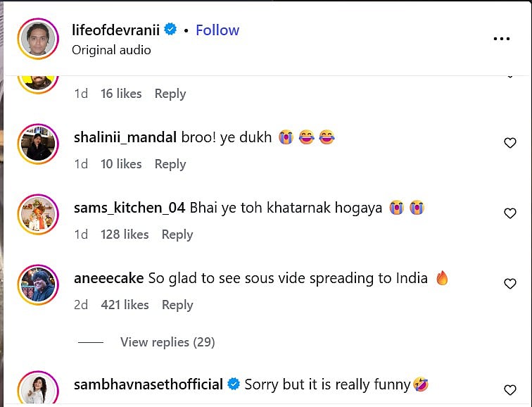Open lifeofdevranii's profile picture
This screenshot has width=532, height=407.
[x=37, y=39]
